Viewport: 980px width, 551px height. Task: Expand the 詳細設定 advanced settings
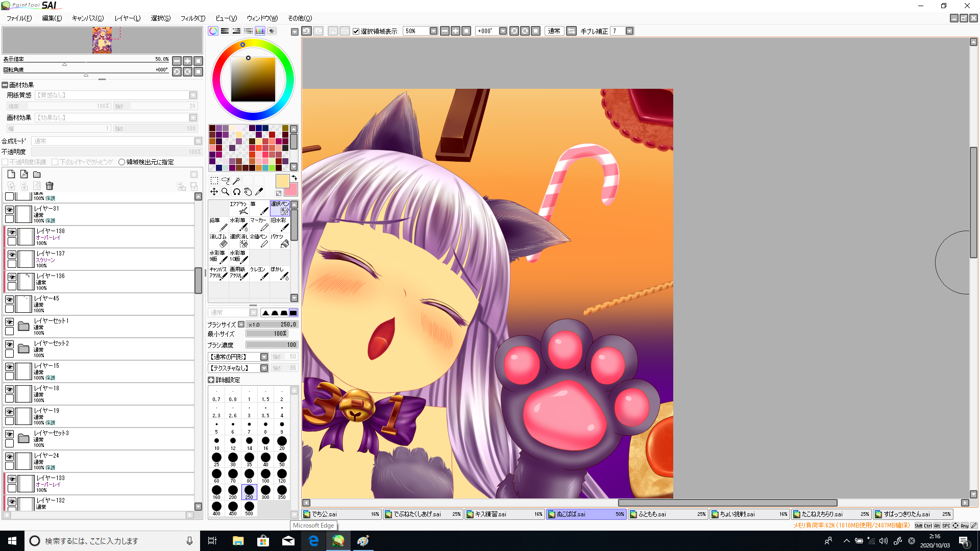(x=211, y=380)
